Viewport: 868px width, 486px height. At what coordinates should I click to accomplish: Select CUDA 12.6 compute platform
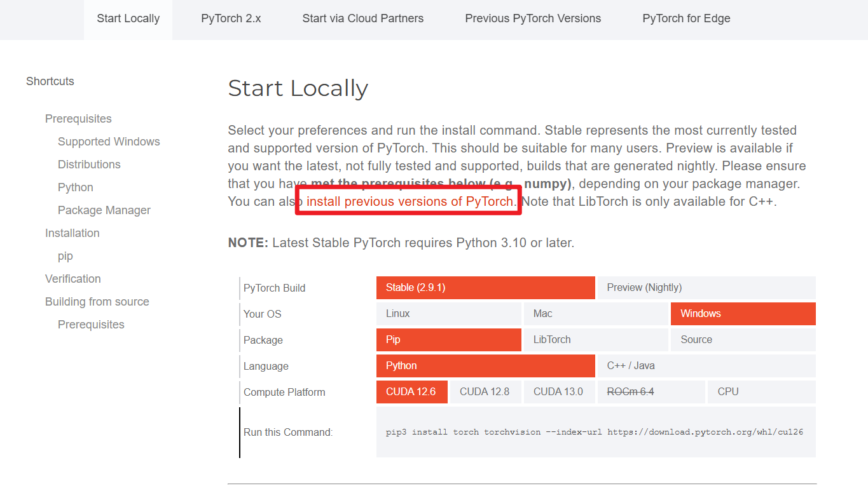(x=412, y=392)
